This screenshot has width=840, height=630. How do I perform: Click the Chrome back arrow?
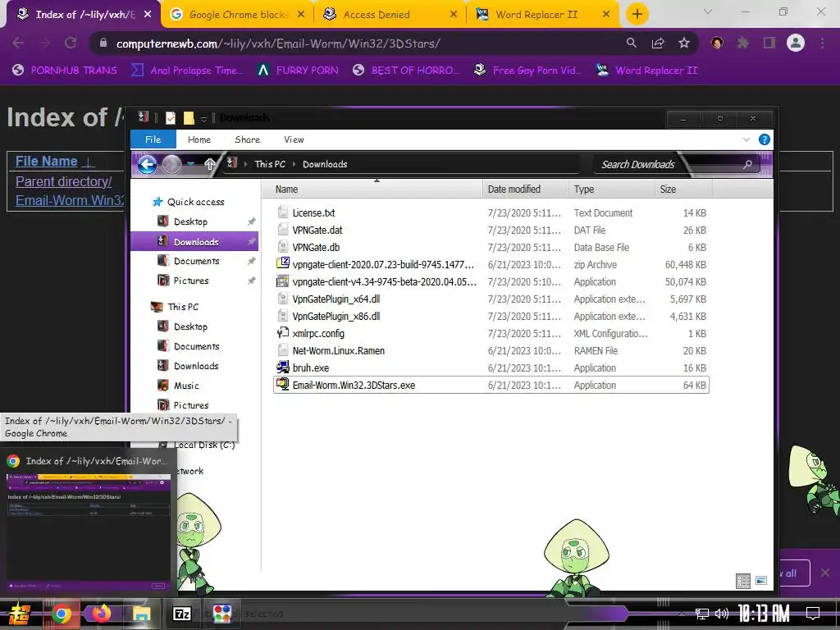pyautogui.click(x=18, y=43)
